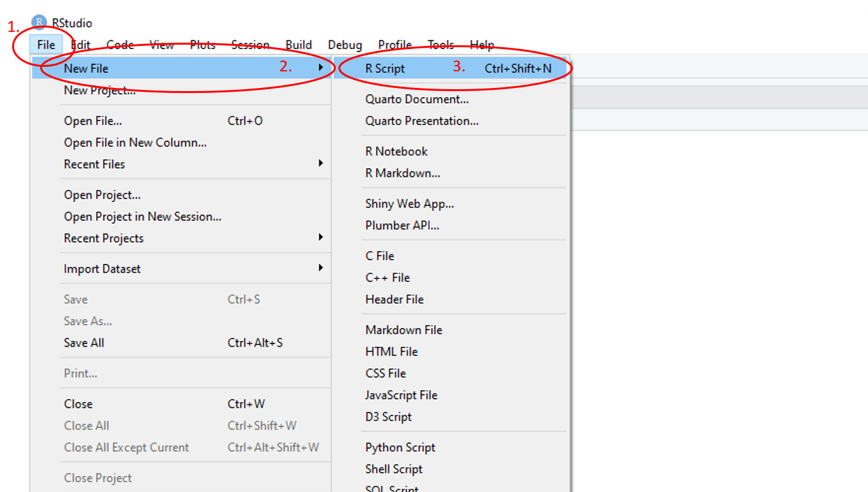Expand the New File submenu

(182, 68)
